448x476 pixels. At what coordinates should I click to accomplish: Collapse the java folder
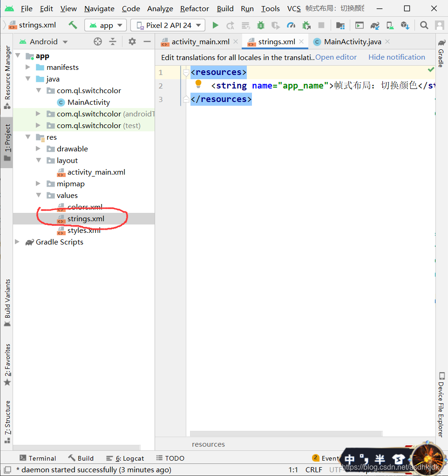coord(28,79)
